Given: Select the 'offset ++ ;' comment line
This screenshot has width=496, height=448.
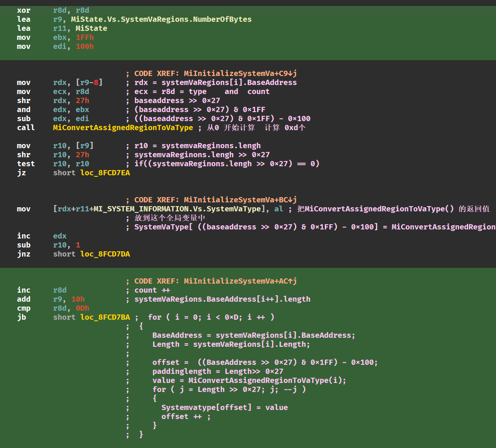Looking at the screenshot, I should pos(186,416).
